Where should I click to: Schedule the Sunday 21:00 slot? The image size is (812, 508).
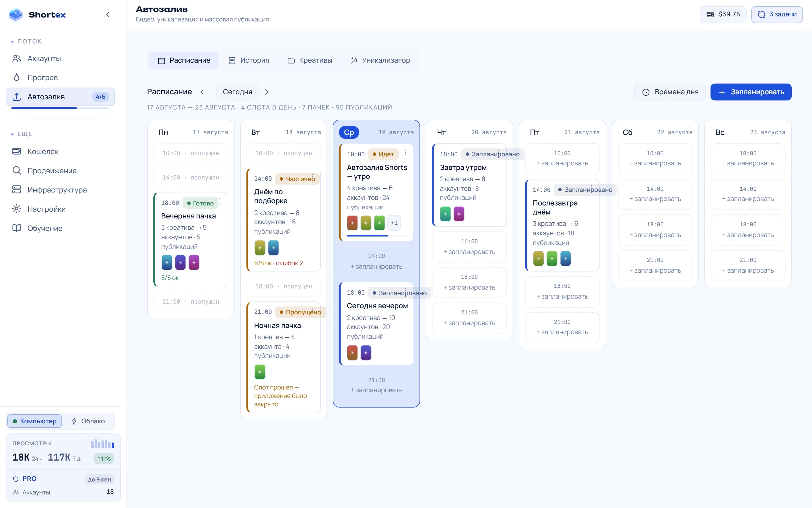tap(748, 265)
